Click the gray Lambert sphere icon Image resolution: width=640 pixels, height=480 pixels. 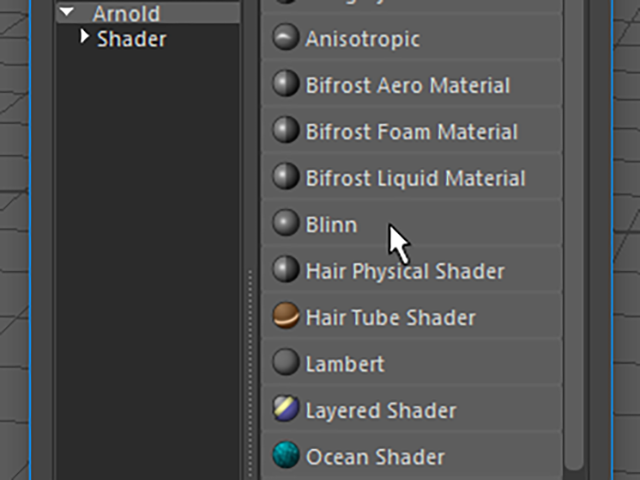(x=286, y=362)
